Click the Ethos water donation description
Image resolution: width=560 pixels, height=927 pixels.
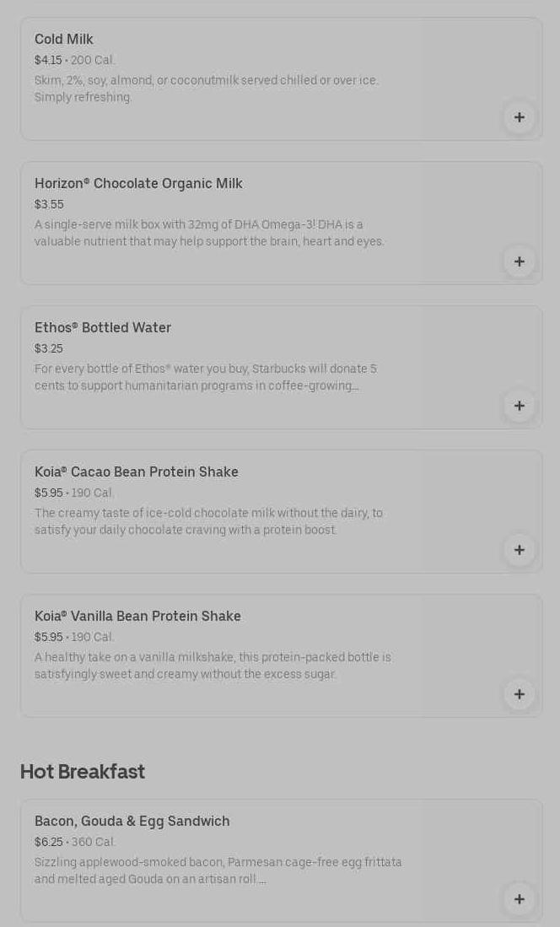click(206, 377)
